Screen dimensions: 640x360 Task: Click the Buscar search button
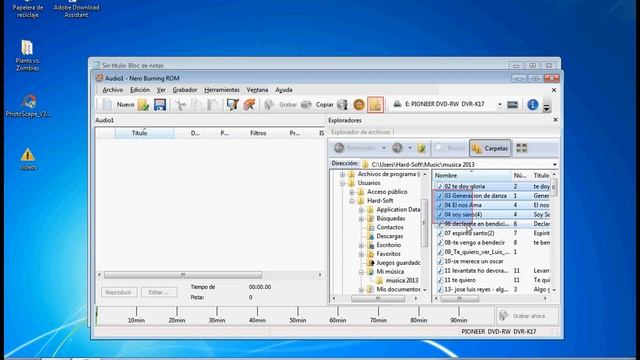450,148
